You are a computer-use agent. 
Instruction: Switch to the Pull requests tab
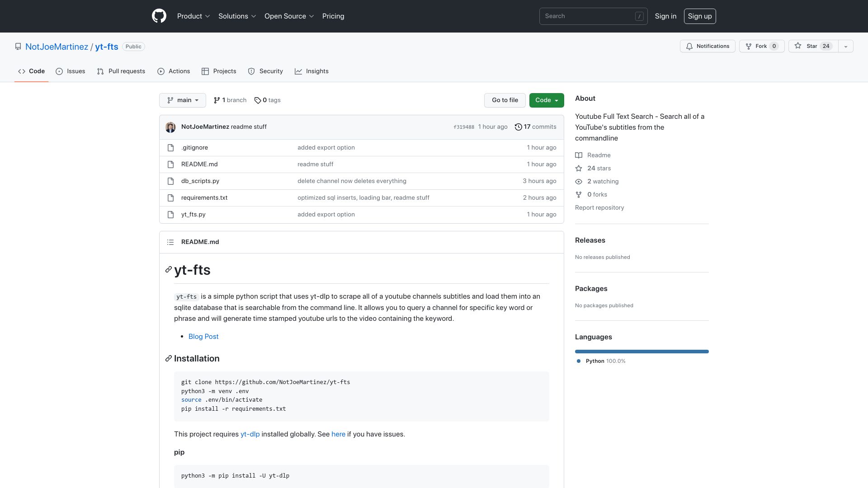click(121, 71)
